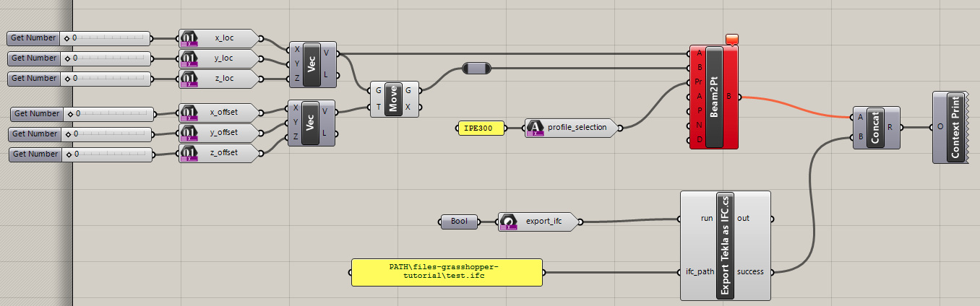The image size is (980, 306).
Task: Select the Vec component fed by x_loc
Action: pyautogui.click(x=311, y=63)
